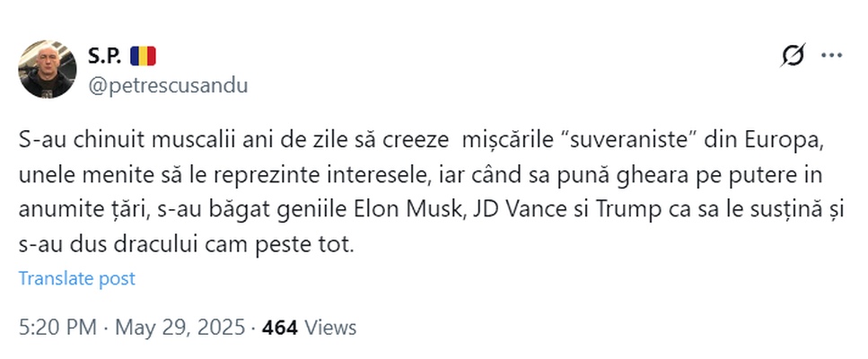The image size is (868, 359).
Task: Open the @petrescusandu handle link
Action: coord(168,85)
